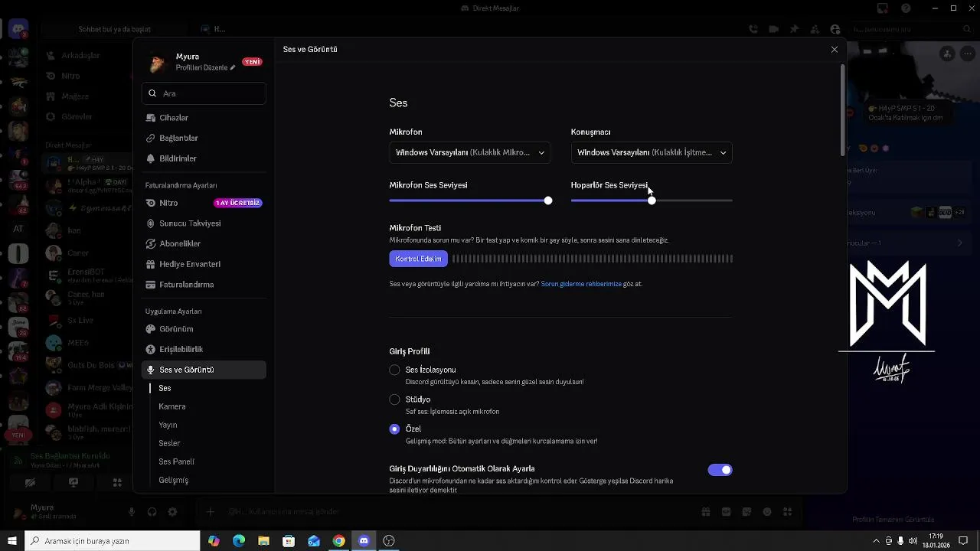
Task: Start a voice call from DM header
Action: 753,29
